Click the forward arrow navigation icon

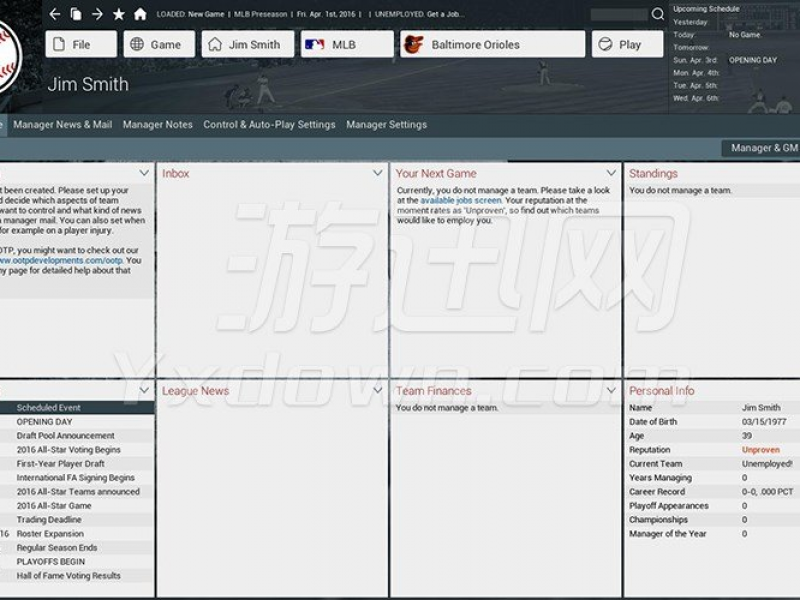[97, 14]
